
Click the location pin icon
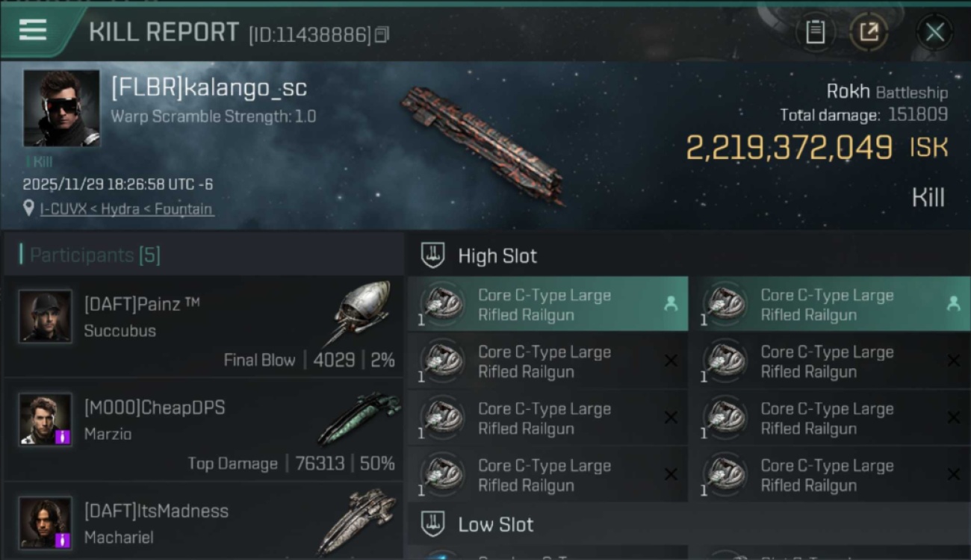coord(28,209)
